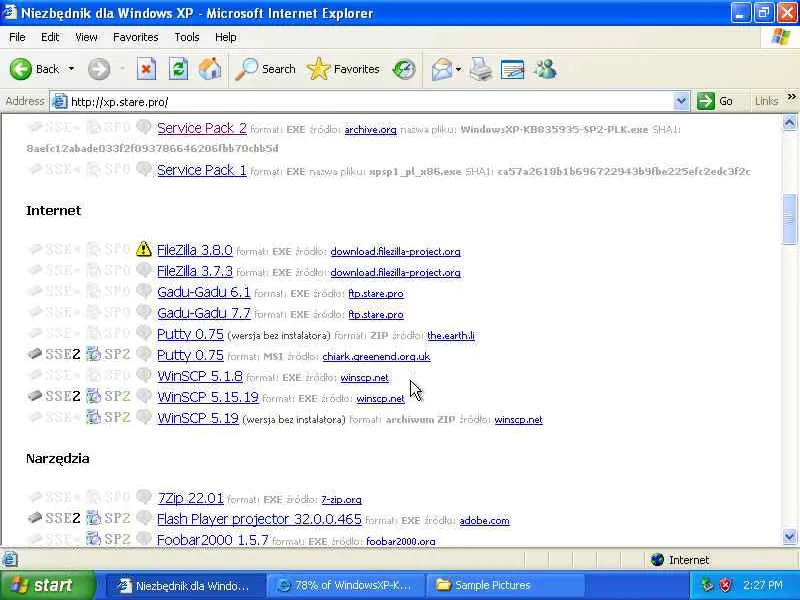This screenshot has height=600, width=800.
Task: Open the Tools menu
Action: pos(187,37)
